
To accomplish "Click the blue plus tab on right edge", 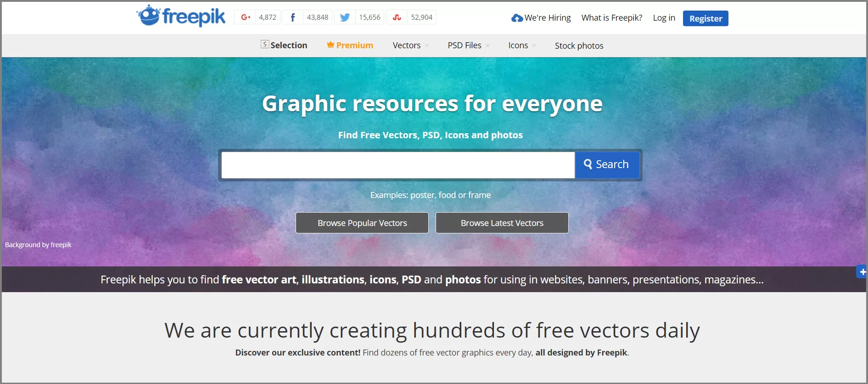I will pyautogui.click(x=862, y=271).
